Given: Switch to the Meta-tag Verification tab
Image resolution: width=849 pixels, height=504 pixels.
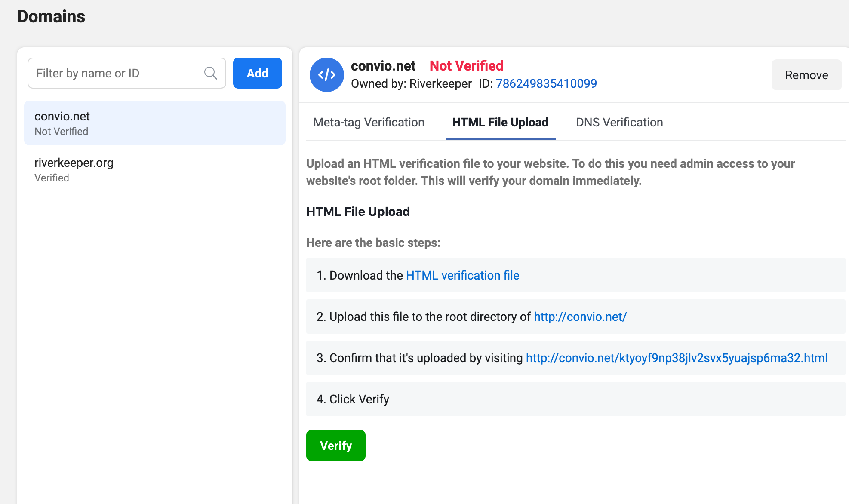Looking at the screenshot, I should 369,123.
